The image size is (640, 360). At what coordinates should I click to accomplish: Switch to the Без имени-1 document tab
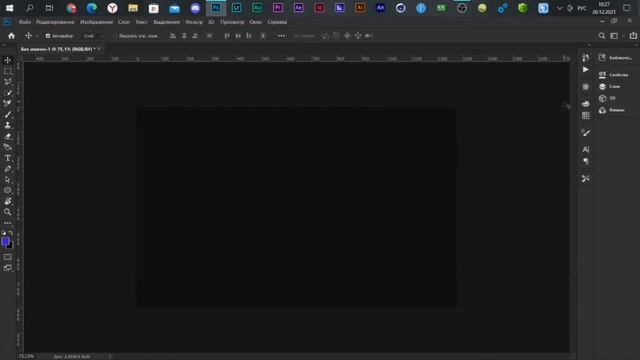coord(58,49)
